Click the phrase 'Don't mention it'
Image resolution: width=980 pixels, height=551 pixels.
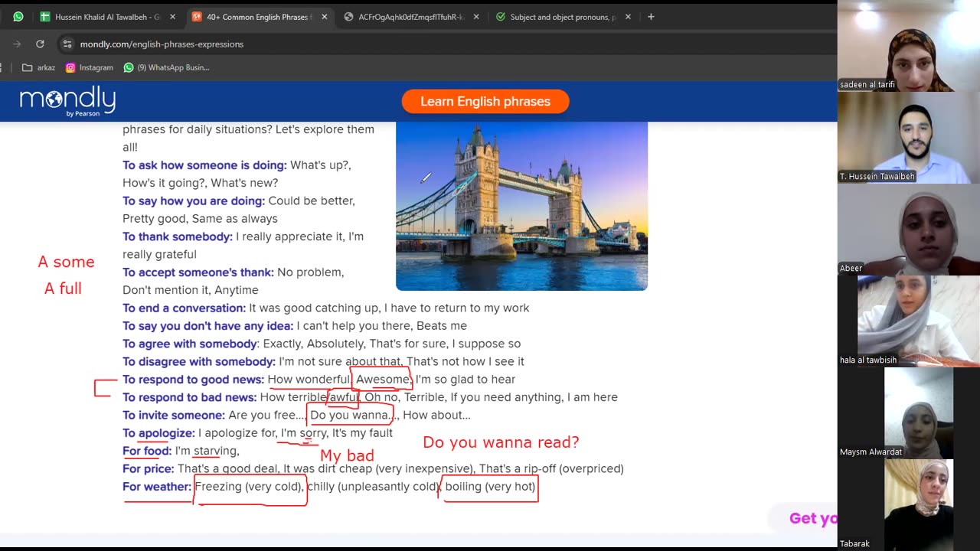tap(165, 291)
